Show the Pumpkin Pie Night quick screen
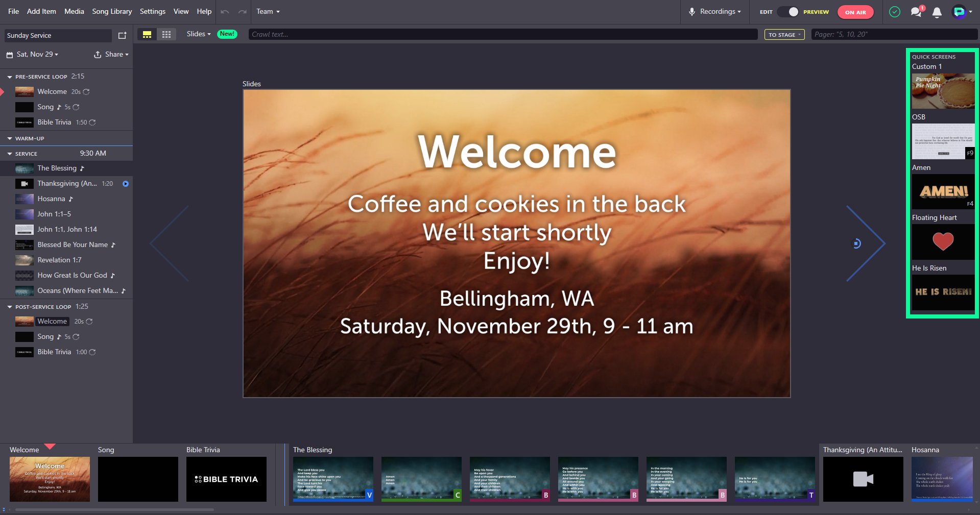Image resolution: width=980 pixels, height=515 pixels. click(x=943, y=91)
